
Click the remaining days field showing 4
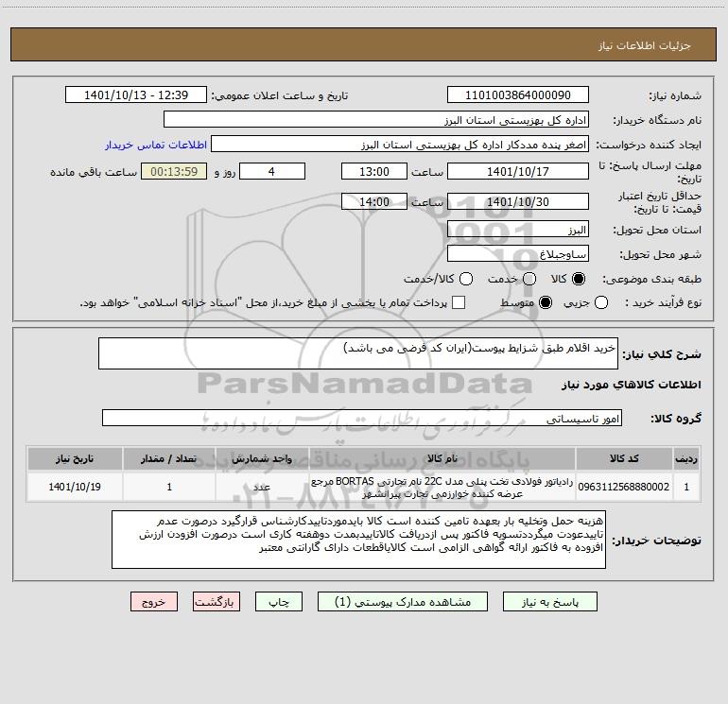272,171
